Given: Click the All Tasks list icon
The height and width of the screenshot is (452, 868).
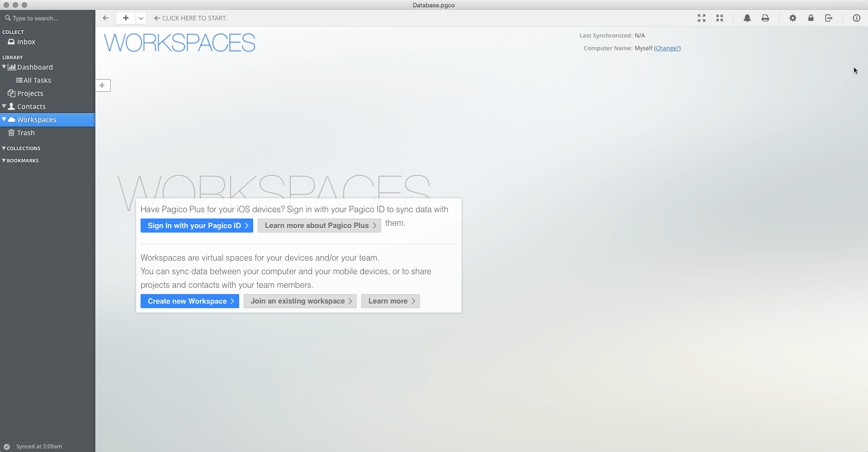Looking at the screenshot, I should coord(19,81).
